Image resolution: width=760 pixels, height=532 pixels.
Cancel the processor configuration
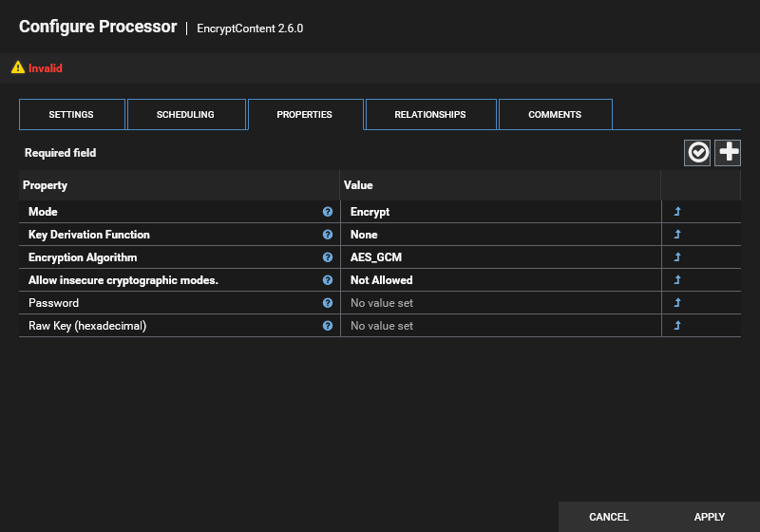(x=609, y=517)
